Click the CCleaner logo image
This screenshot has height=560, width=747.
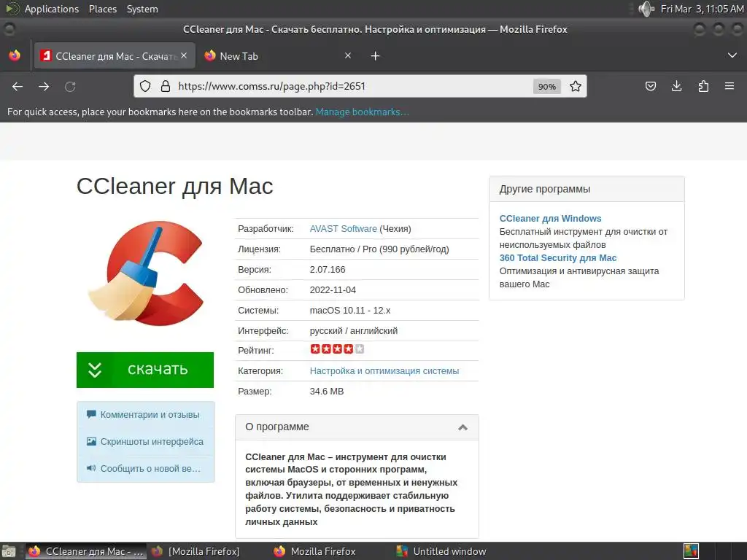coord(146,273)
